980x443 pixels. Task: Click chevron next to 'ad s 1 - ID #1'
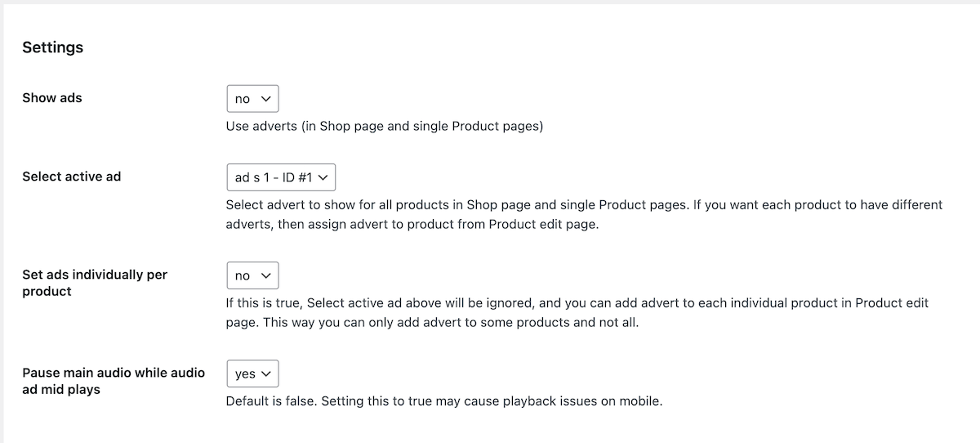pyautogui.click(x=323, y=177)
